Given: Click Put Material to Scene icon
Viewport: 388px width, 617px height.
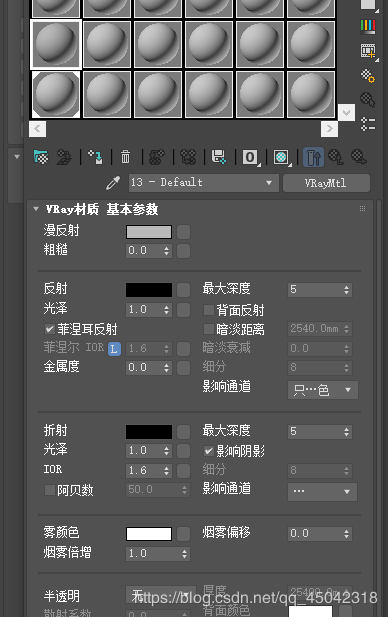Looking at the screenshot, I should coord(64,157).
